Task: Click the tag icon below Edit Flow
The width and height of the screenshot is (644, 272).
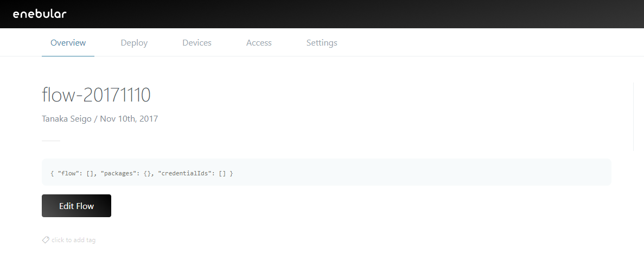Action: pos(46,239)
